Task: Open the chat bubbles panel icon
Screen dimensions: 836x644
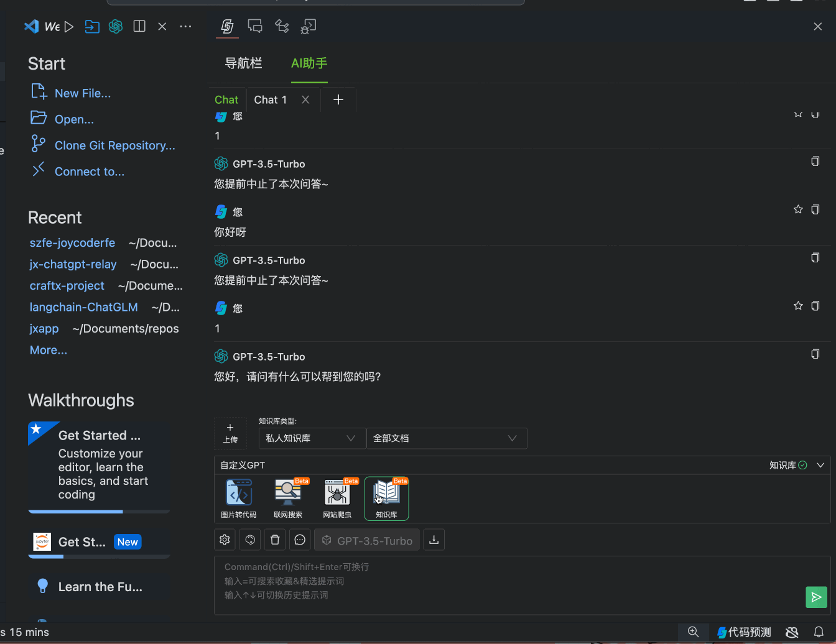Action: [x=254, y=26]
